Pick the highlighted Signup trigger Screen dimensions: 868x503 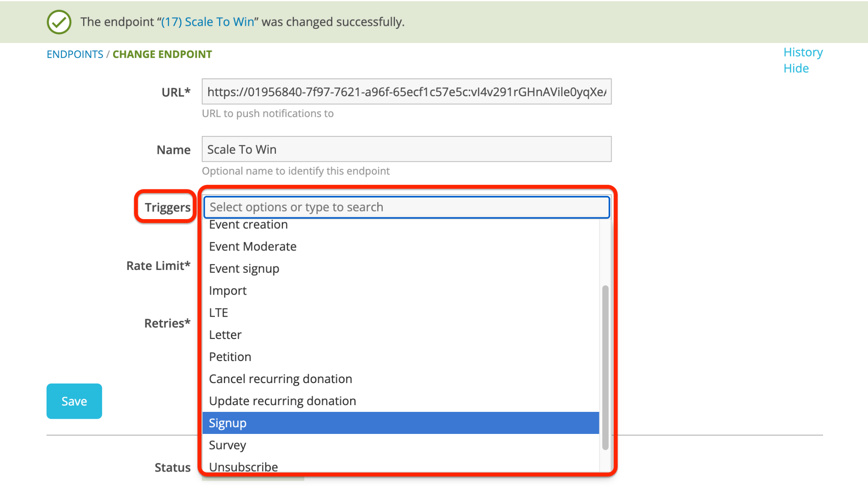click(x=401, y=423)
